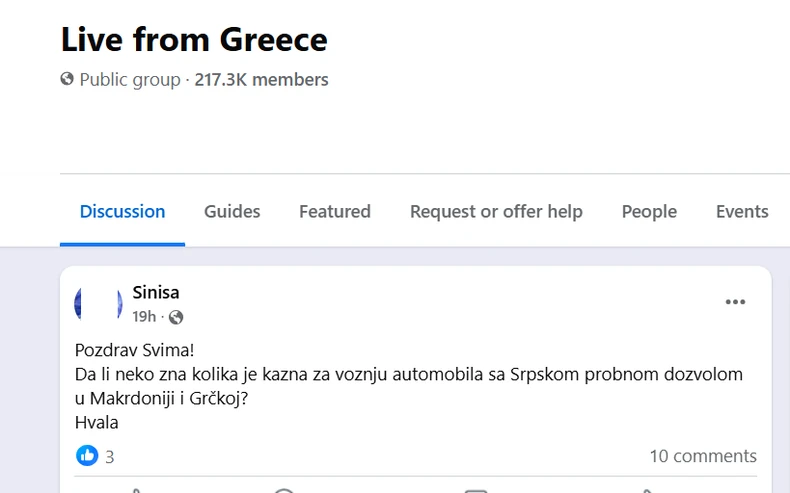Click the globe icon next to Public group

(67, 79)
